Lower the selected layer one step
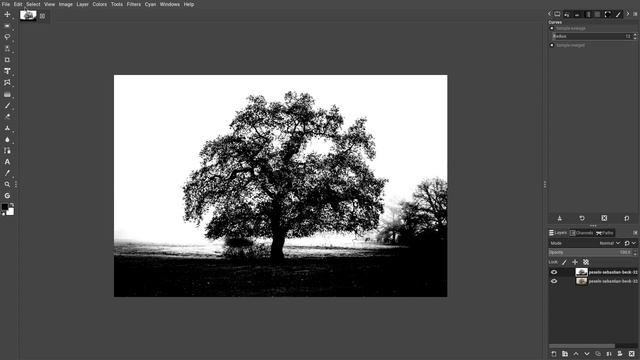Screen dimensions: 640x360 pos(587,354)
